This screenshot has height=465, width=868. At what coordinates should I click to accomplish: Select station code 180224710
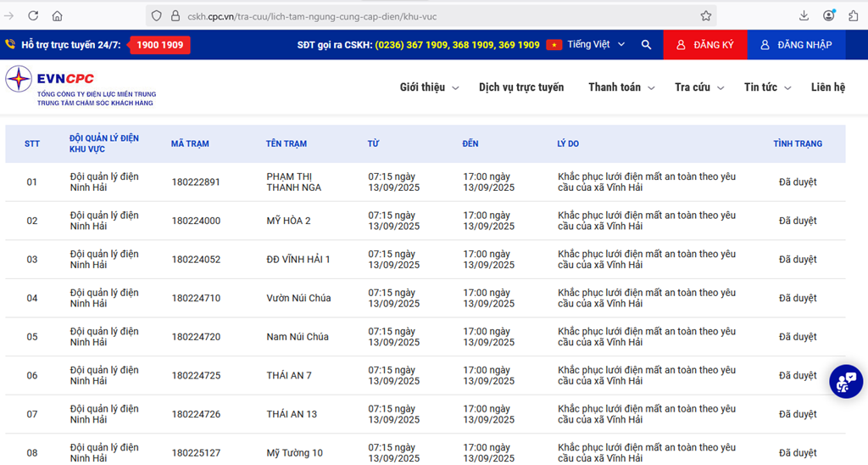(196, 298)
